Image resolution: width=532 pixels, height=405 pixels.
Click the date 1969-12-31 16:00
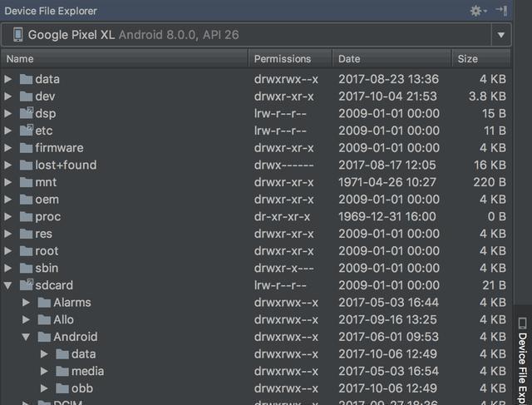[x=387, y=216]
